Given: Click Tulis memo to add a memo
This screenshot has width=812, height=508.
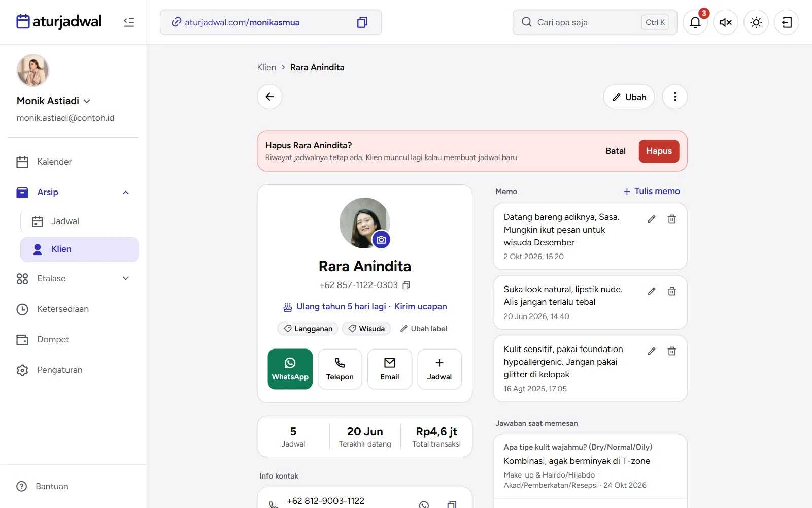Looking at the screenshot, I should pos(652,192).
